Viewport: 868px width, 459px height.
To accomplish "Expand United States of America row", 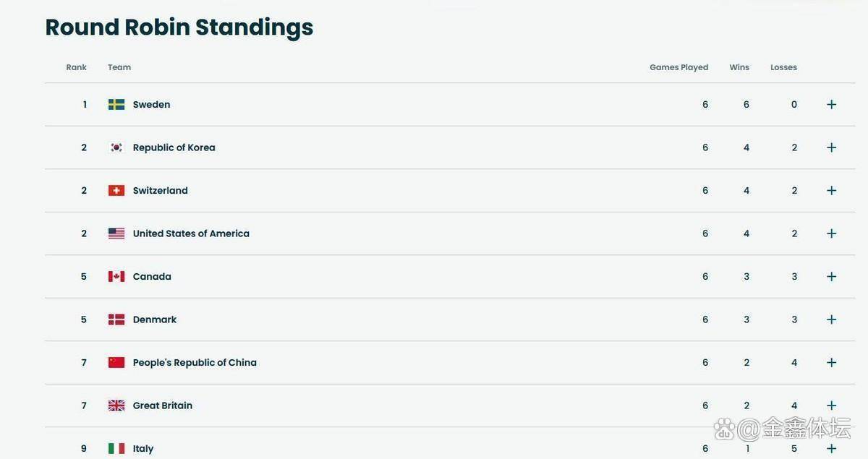I will pos(832,233).
